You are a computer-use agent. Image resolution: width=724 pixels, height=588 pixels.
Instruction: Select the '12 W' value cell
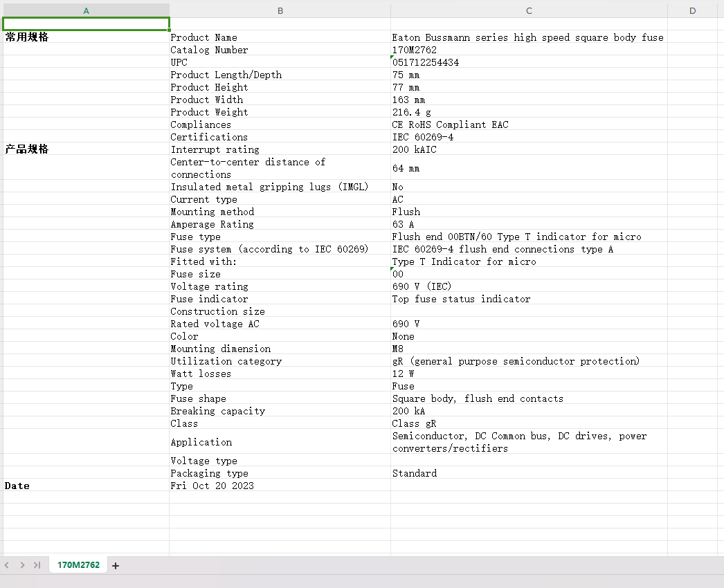(x=529, y=374)
